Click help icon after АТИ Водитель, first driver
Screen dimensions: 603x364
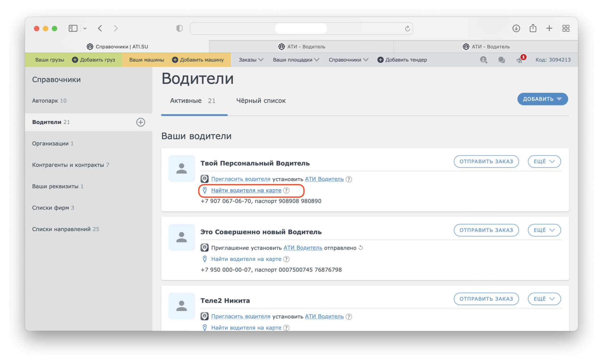click(349, 179)
